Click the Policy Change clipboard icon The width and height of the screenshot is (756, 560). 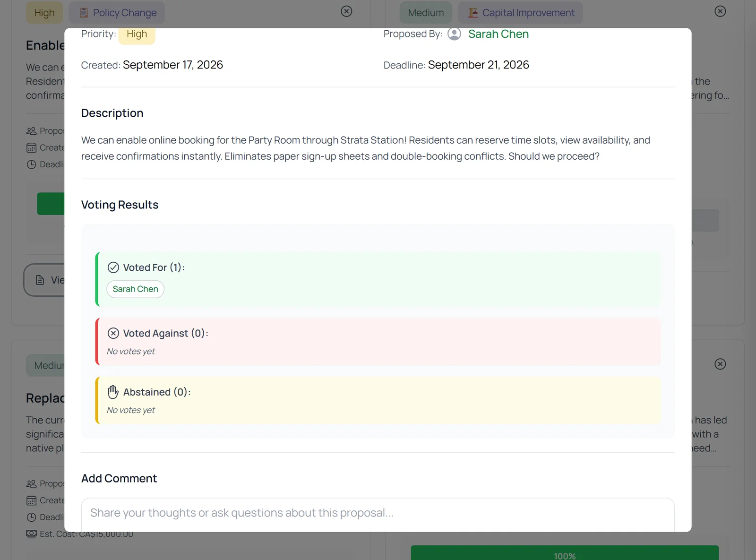(x=84, y=13)
